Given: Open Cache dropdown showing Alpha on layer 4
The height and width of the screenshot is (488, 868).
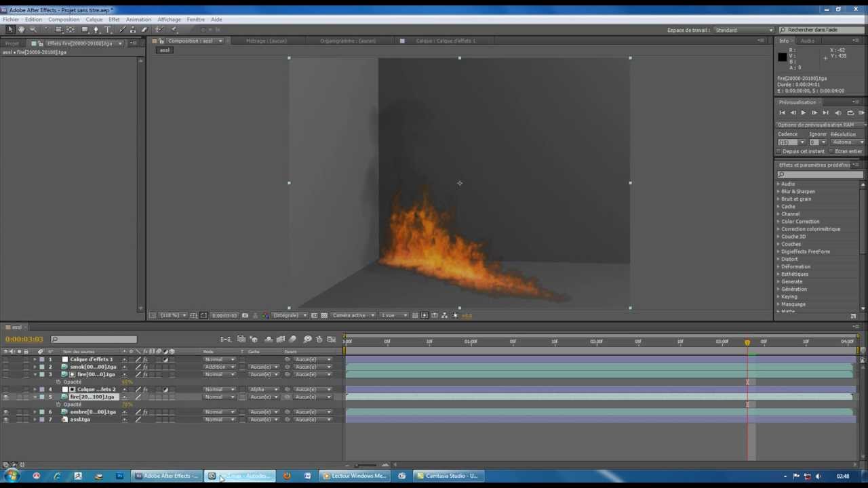Looking at the screenshot, I should tap(264, 390).
